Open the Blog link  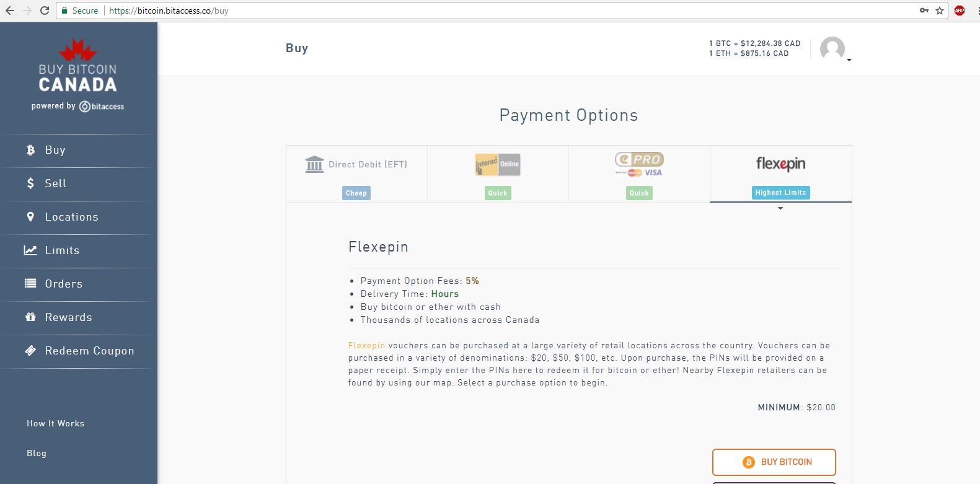37,453
